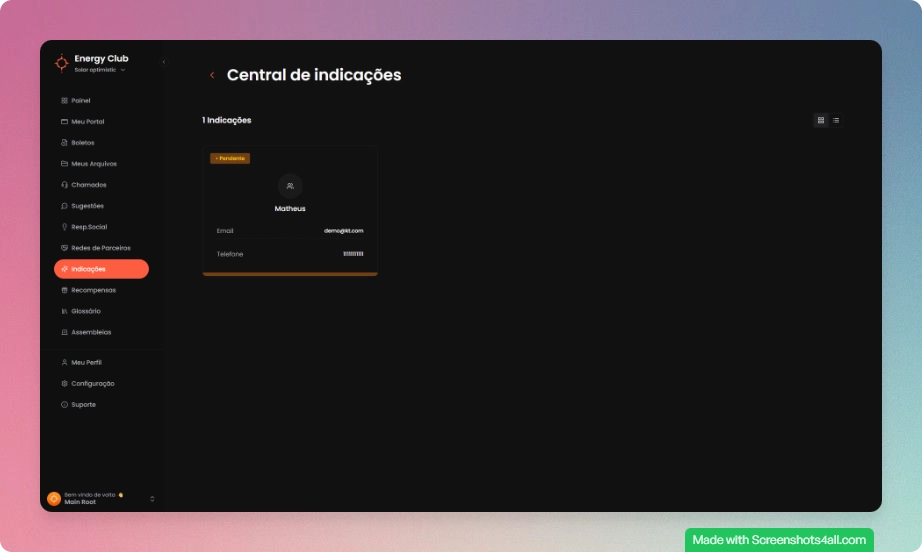Screen dimensions: 922x552
Task: Open Redes de Parceiros
Action: coord(101,248)
